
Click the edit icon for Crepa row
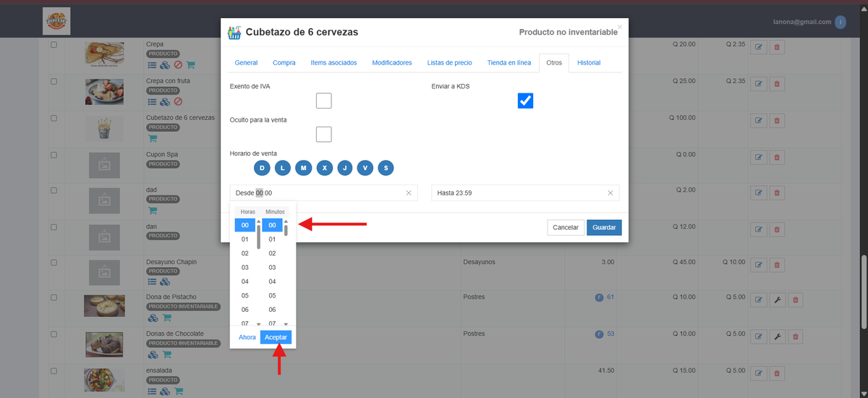[759, 47]
